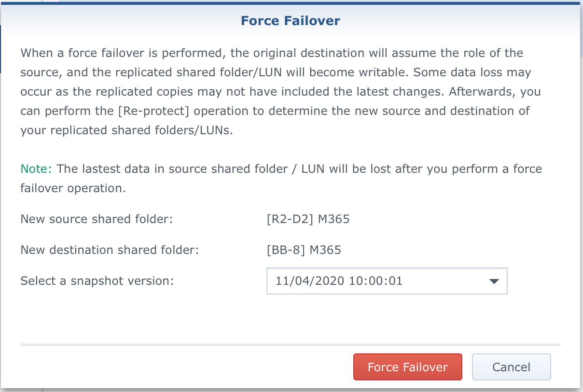Click the New destination shared folder label
The image size is (583, 392).
click(110, 250)
